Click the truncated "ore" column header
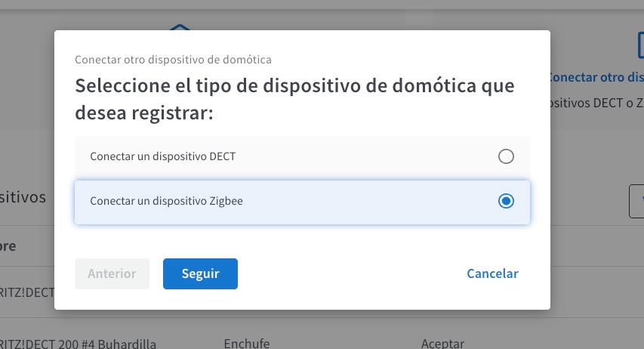Viewport: 644px width, 349px height. [8, 246]
